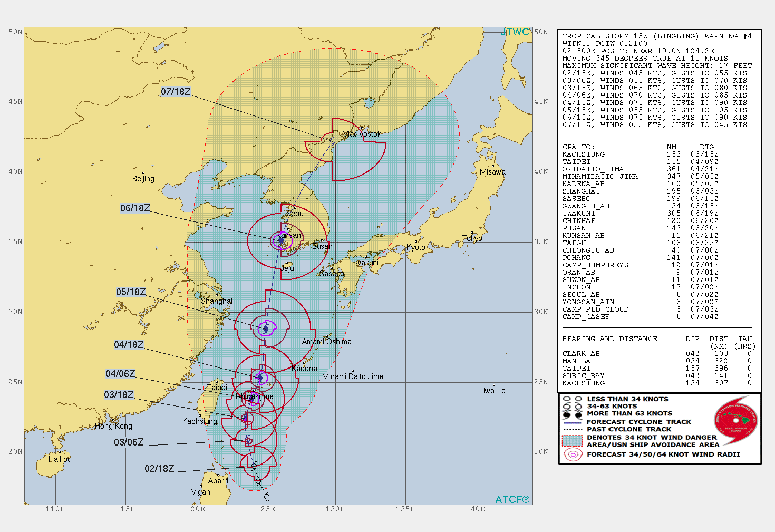Click the SUBIC_BAY row in bearing table
The height and width of the screenshot is (532, 775).
coord(657,376)
